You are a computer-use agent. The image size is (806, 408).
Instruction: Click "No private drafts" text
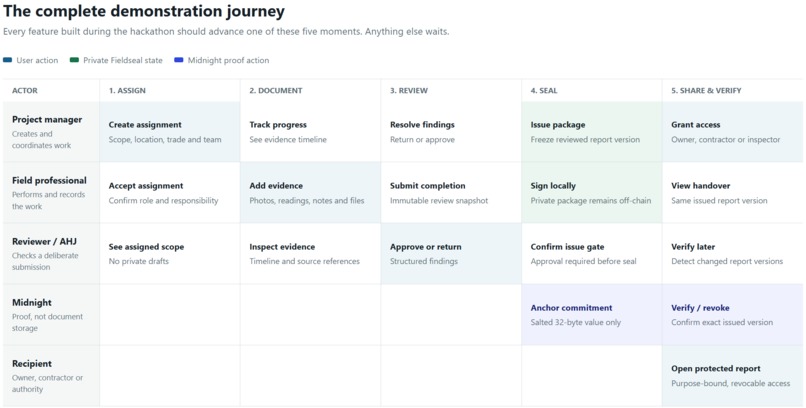pos(139,261)
